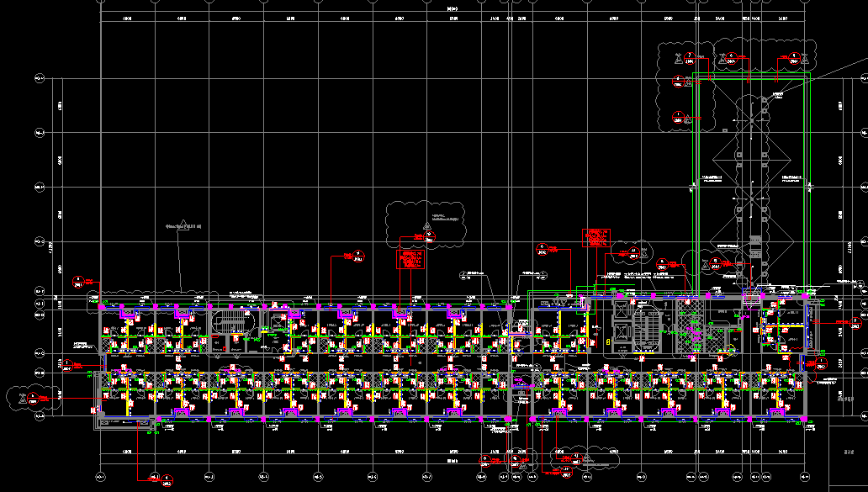
Task: Click the red callout bubble at the far right edge
Action: coord(856,321)
